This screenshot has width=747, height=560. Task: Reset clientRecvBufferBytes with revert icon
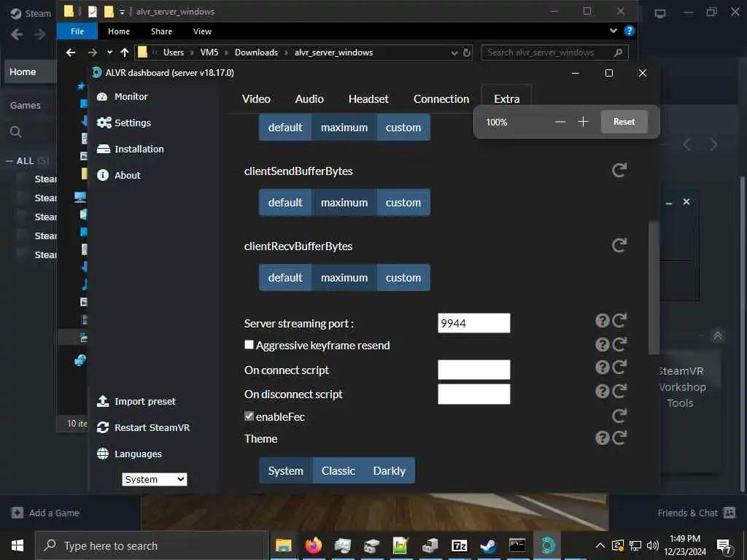(x=619, y=246)
